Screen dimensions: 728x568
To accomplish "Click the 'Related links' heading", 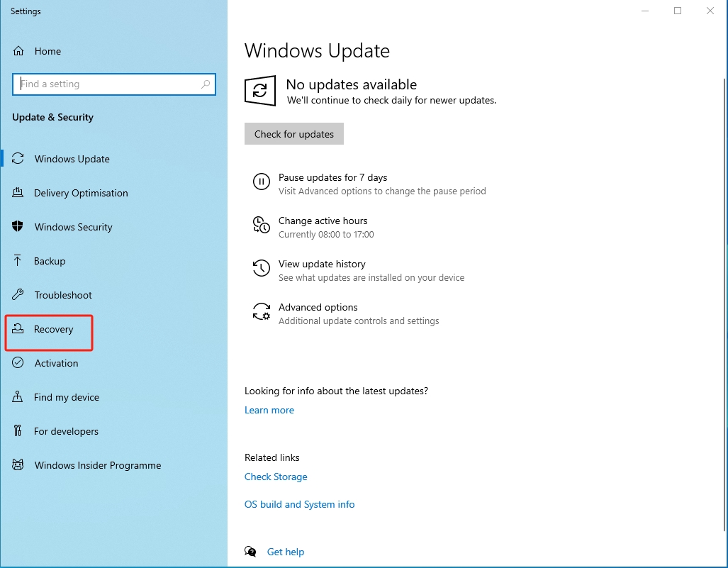I will 272,457.
